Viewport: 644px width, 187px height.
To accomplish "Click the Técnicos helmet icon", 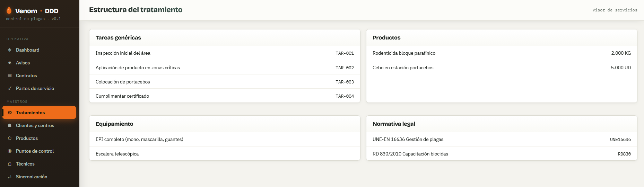I will tap(10, 164).
